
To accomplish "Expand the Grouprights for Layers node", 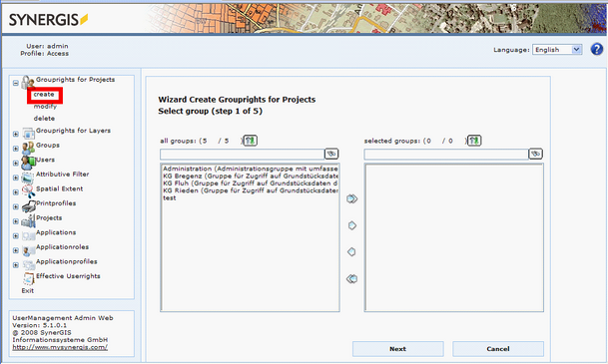I will click(16, 134).
